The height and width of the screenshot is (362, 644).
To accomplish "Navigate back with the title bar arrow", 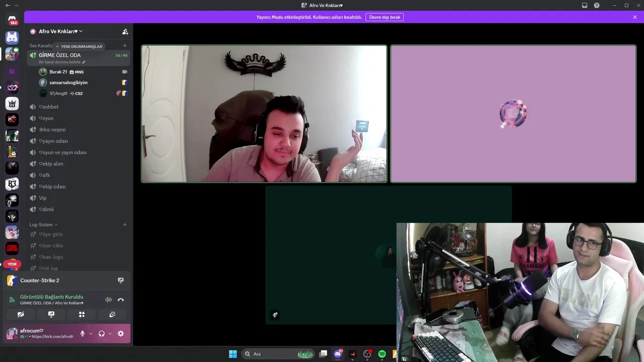I will (x=7, y=6).
